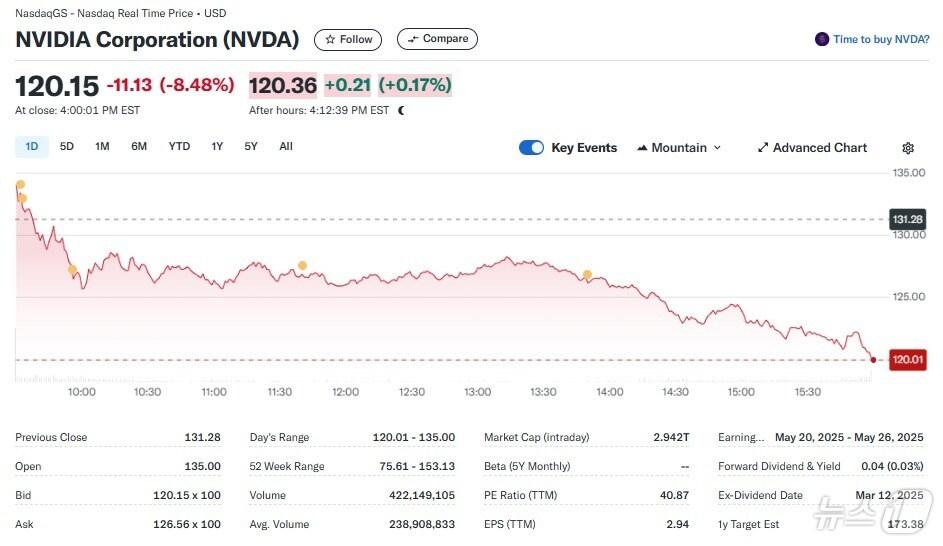This screenshot has height=546, width=943.
Task: Click the star icon in the Follow button
Action: [x=330, y=40]
